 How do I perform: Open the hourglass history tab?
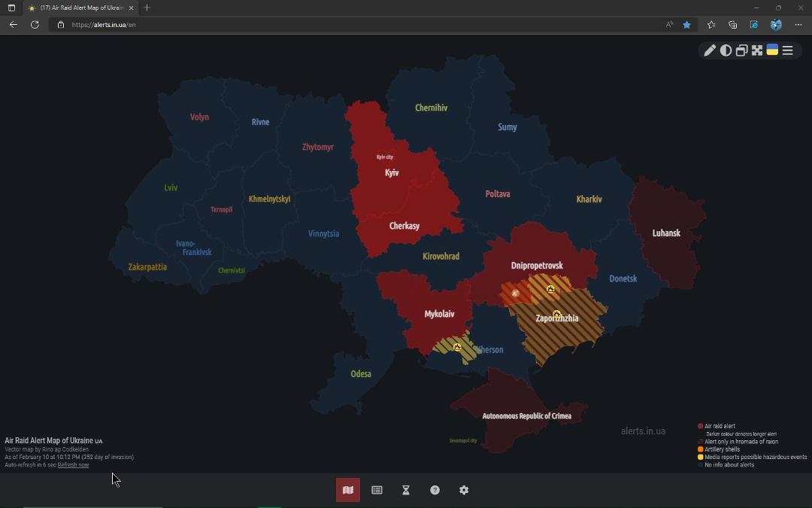coord(406,490)
